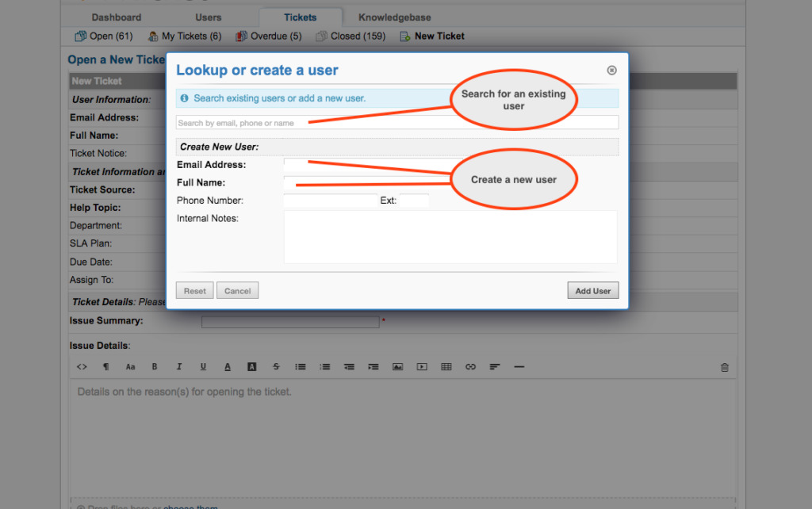Screen dimensions: 812x509
Task: Insert horizontal rule line
Action: tap(519, 366)
